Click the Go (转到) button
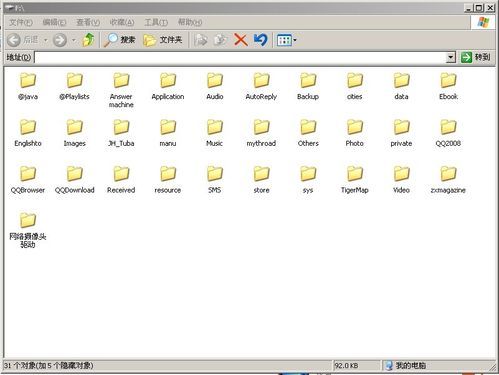This screenshot has height=375, width=499. coord(476,57)
